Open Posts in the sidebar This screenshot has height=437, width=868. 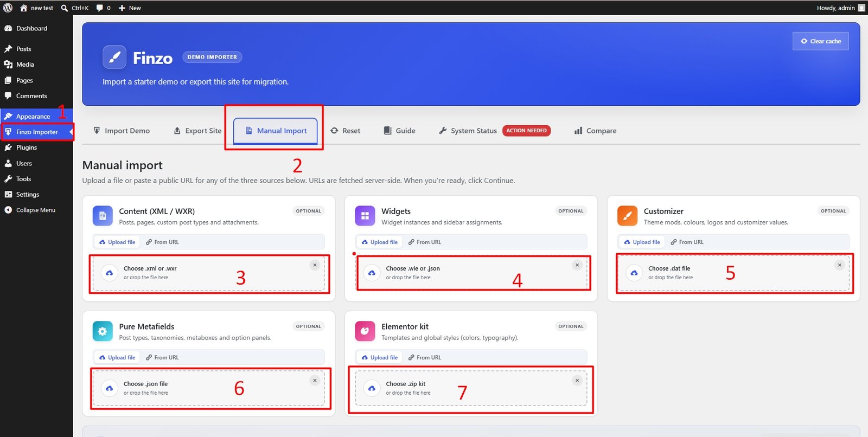[x=36, y=49]
